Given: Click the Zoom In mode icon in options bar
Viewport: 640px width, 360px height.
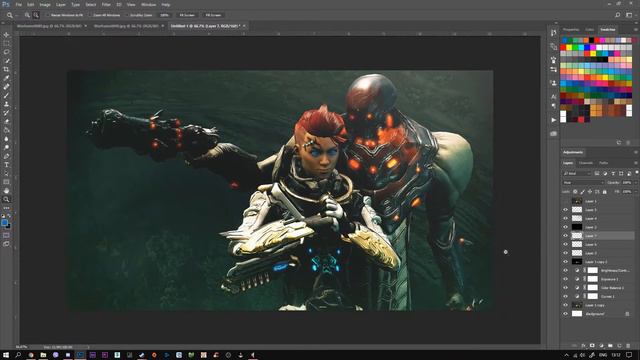Looking at the screenshot, I should pos(27,15).
